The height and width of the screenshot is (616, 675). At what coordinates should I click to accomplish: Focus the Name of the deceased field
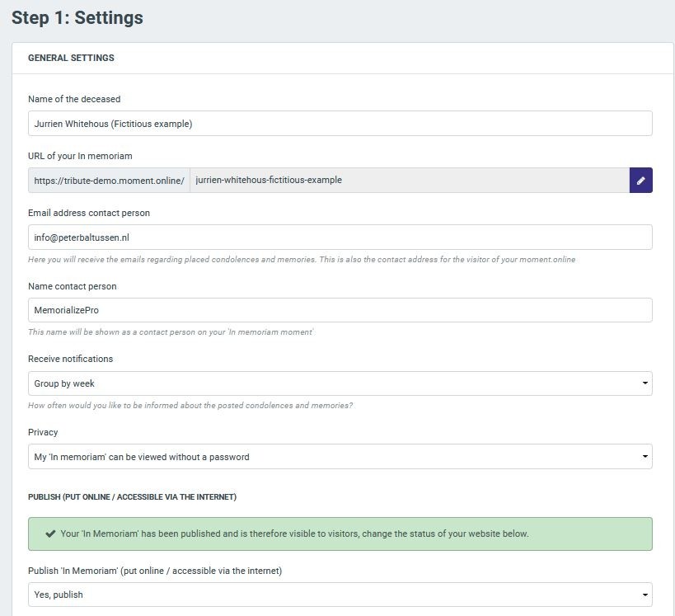[x=340, y=124]
